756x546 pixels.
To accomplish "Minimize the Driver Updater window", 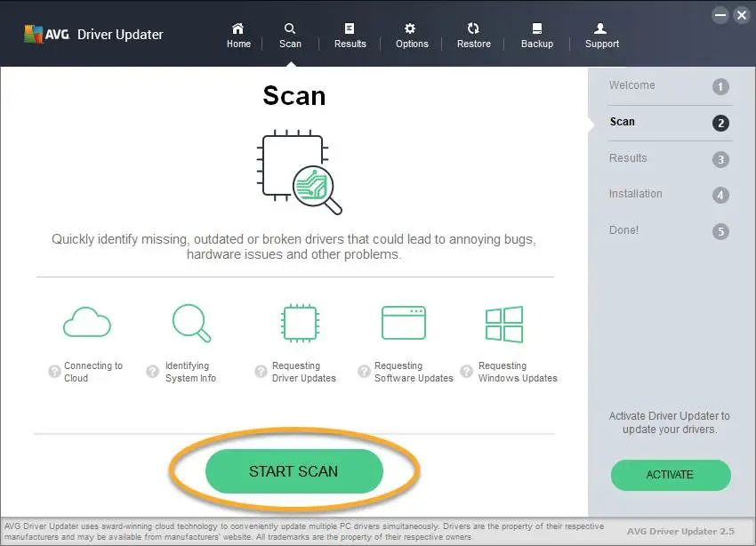I will click(x=720, y=15).
